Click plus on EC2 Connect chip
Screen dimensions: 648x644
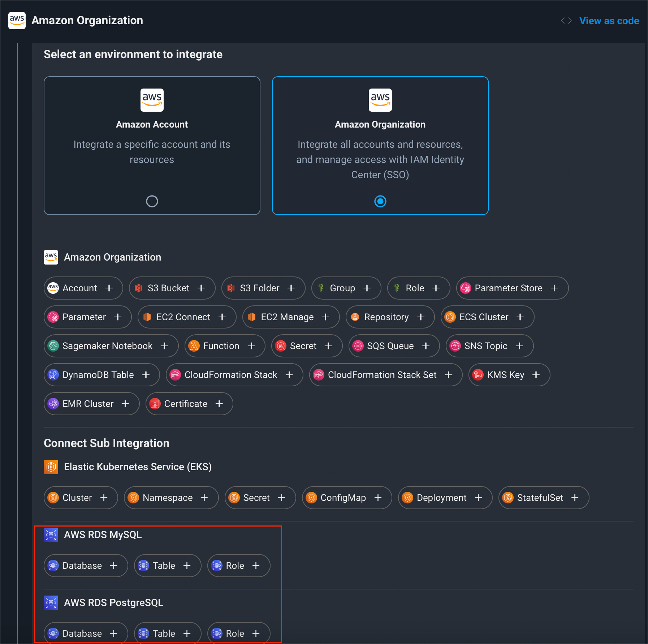[x=222, y=317]
